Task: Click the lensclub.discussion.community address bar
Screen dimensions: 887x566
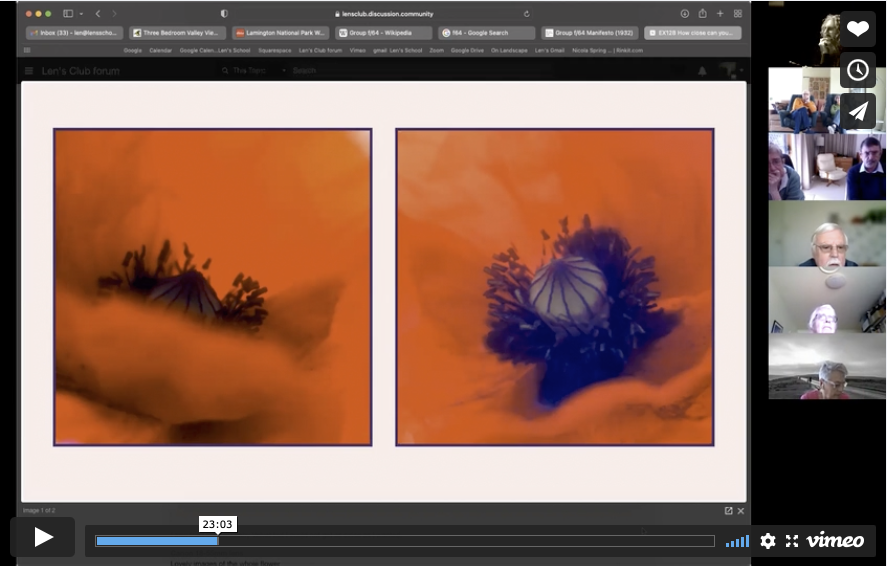Action: 385,14
